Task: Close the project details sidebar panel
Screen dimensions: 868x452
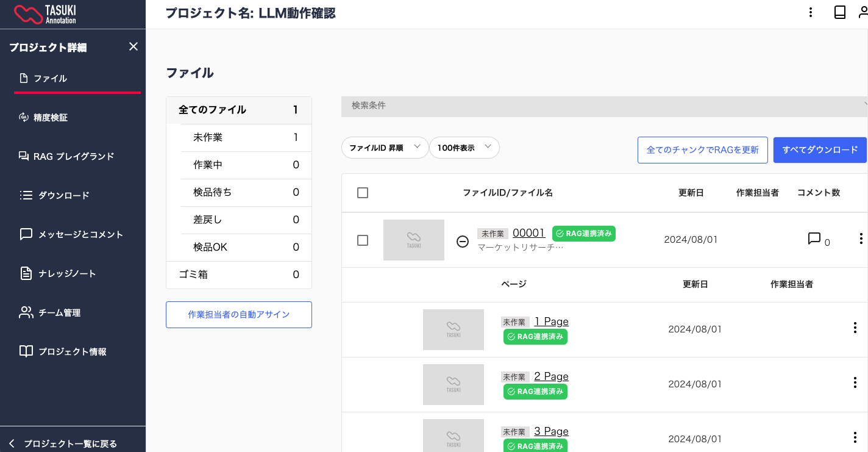Action: point(133,47)
